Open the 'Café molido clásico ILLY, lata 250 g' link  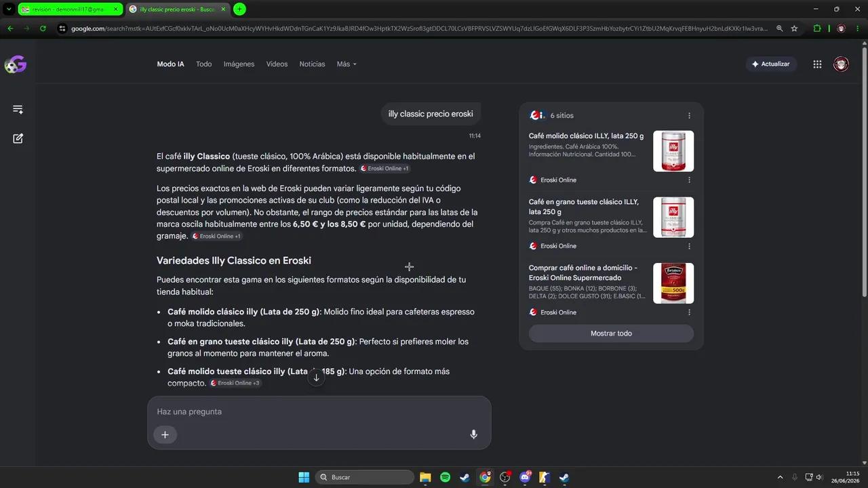587,136
